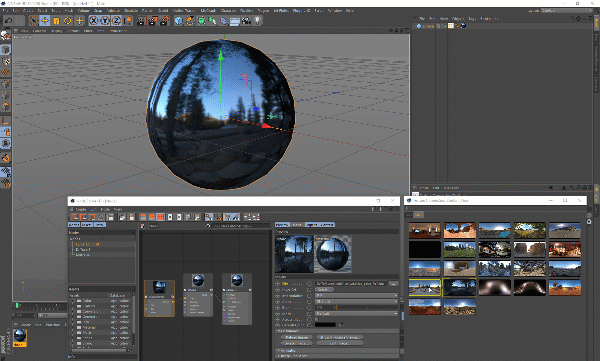Click the black color swatch in Node Editor
600x361 pixels.
325,325
